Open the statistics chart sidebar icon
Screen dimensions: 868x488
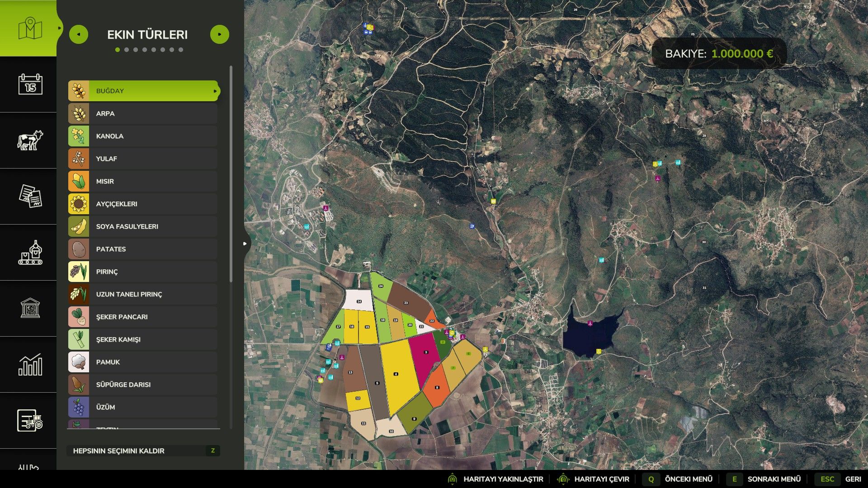(x=30, y=364)
